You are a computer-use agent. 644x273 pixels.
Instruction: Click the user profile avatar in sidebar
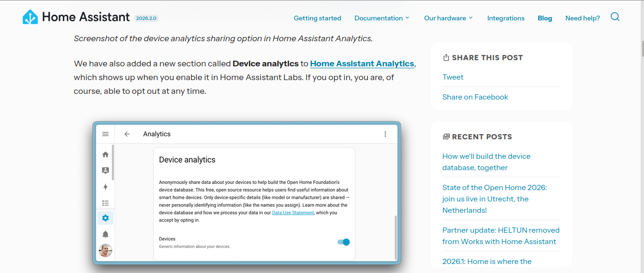[x=106, y=250]
